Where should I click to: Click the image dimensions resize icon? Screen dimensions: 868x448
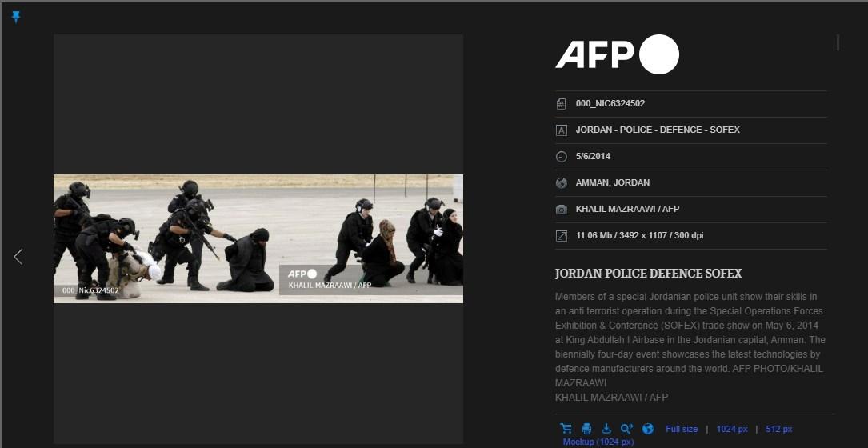pos(562,236)
